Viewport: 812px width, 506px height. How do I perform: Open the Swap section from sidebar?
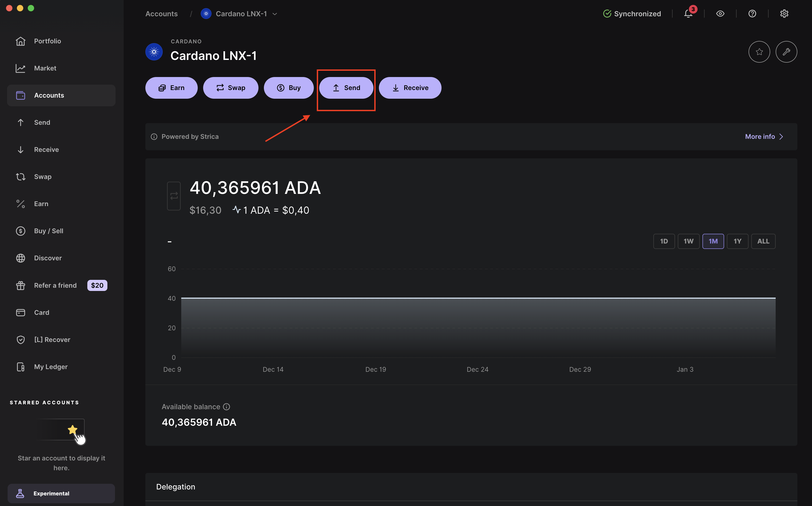point(43,176)
